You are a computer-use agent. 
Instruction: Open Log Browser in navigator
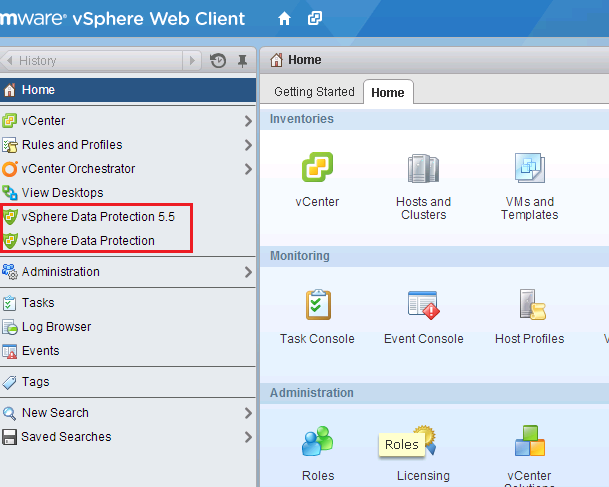(128, 327)
